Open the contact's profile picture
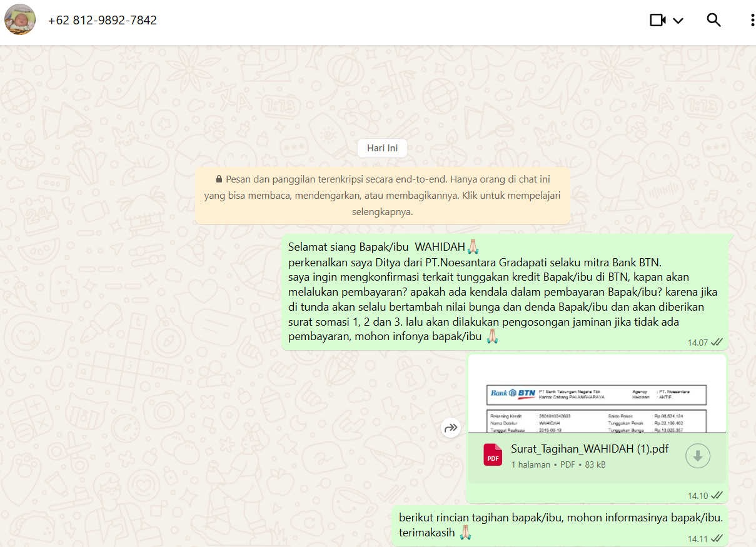Viewport: 756px width, 547px height. 20,20
